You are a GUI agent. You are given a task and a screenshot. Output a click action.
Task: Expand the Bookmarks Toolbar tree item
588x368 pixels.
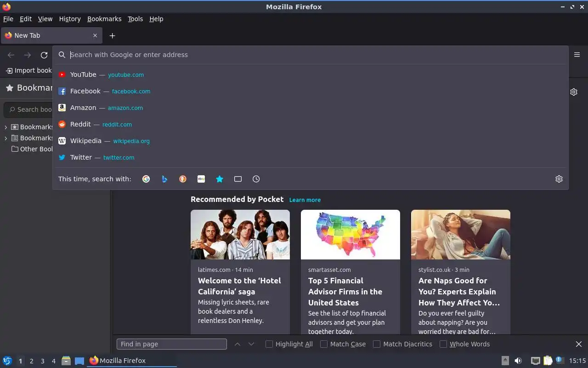click(6, 127)
